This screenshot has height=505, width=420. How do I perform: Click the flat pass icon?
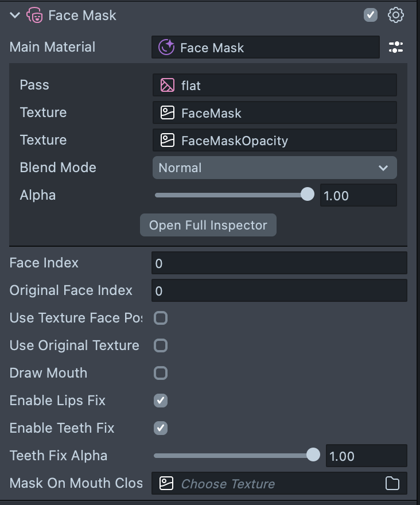point(167,86)
